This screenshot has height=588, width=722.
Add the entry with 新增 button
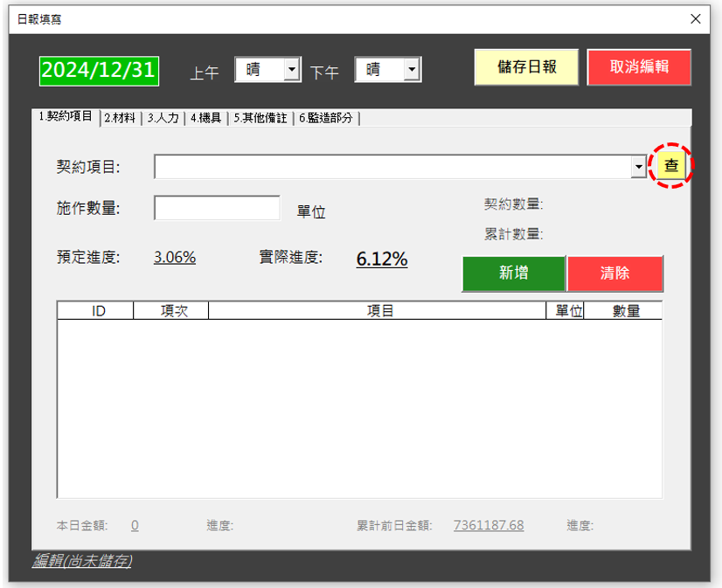point(513,273)
